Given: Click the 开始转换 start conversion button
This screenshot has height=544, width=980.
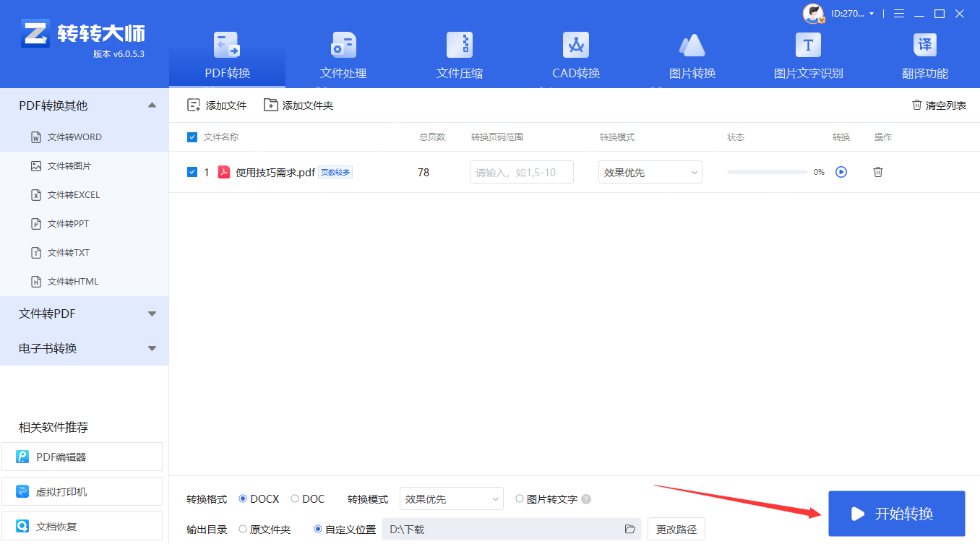Looking at the screenshot, I should (x=896, y=514).
